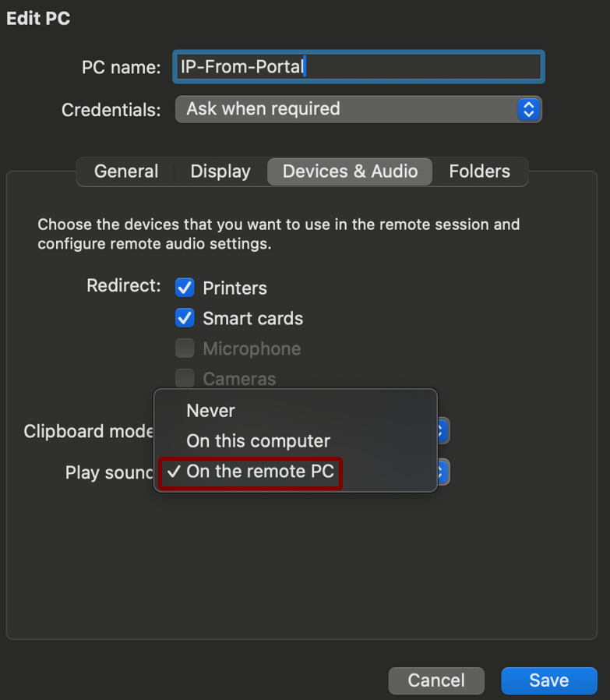Select the Devices & Audio tab
Viewport: 610px width, 700px height.
tap(350, 171)
